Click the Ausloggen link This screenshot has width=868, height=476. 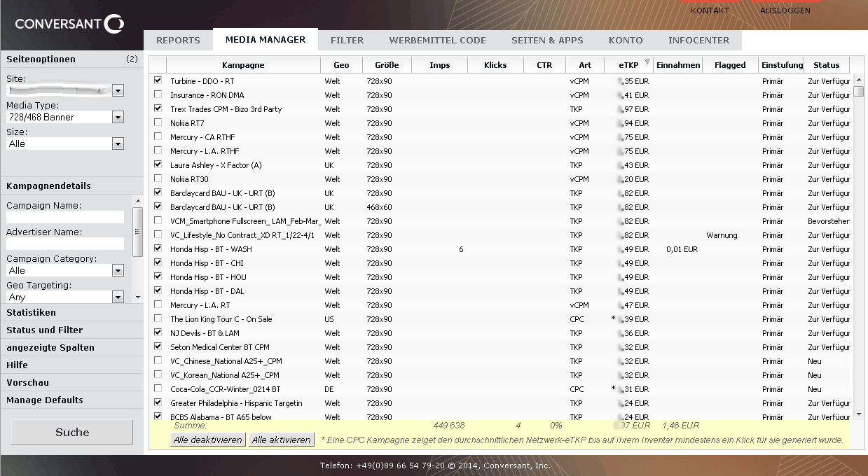(x=785, y=10)
